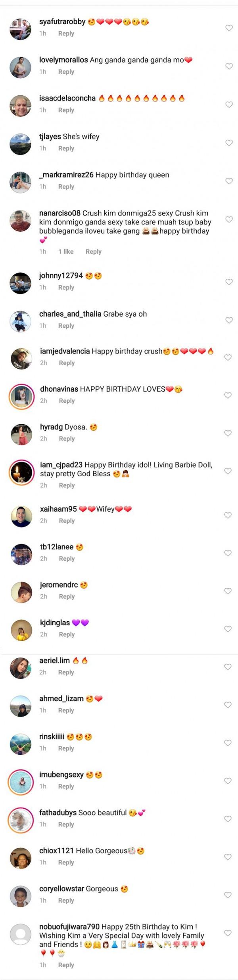Open aeriel.lim's profile picture
This screenshot has width=238, height=980.
point(21,667)
